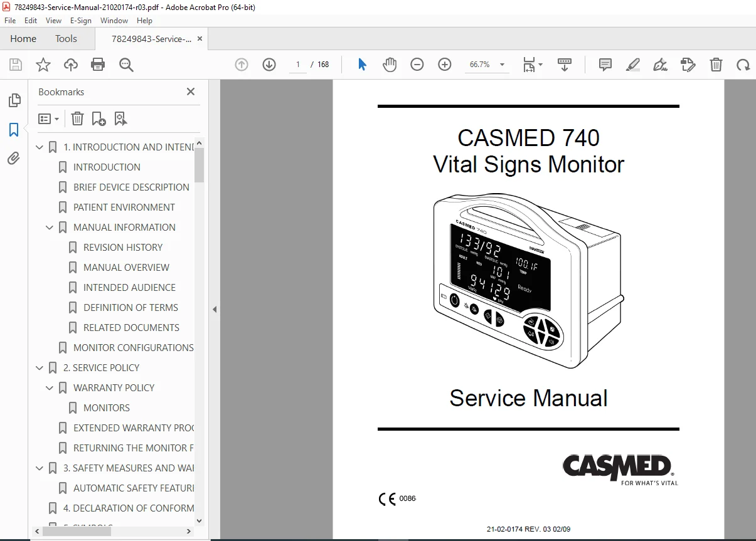Switch to the Home tab
Image resolution: width=756 pixels, height=541 pixels.
pyautogui.click(x=23, y=39)
